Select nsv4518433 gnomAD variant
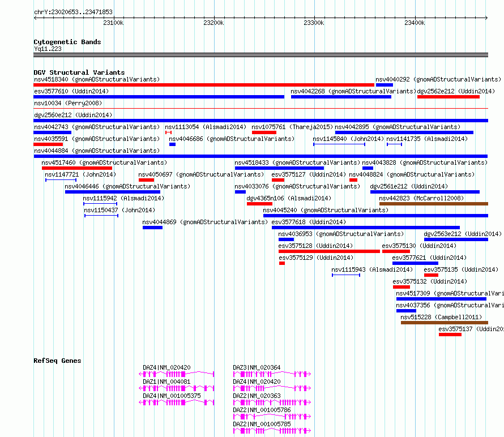Screen dimensions: 504x437 click(x=297, y=162)
